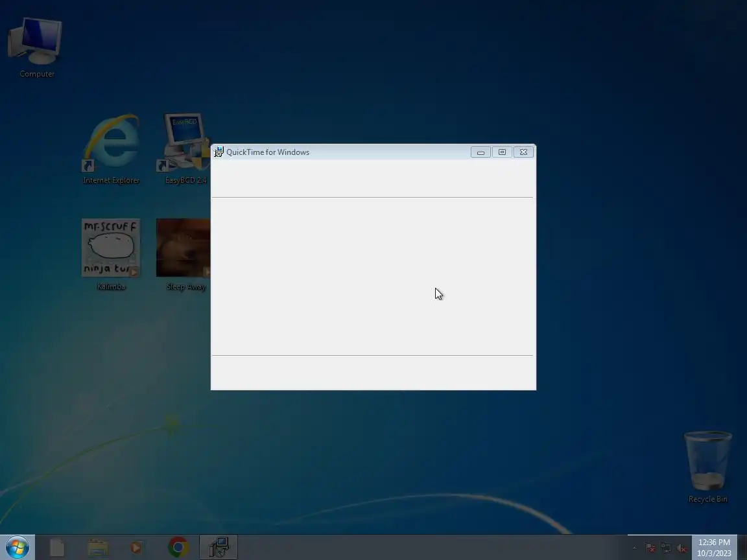Click the Show desktop strip beside the clock
Viewport: 747px width, 560px height.
[742, 548]
